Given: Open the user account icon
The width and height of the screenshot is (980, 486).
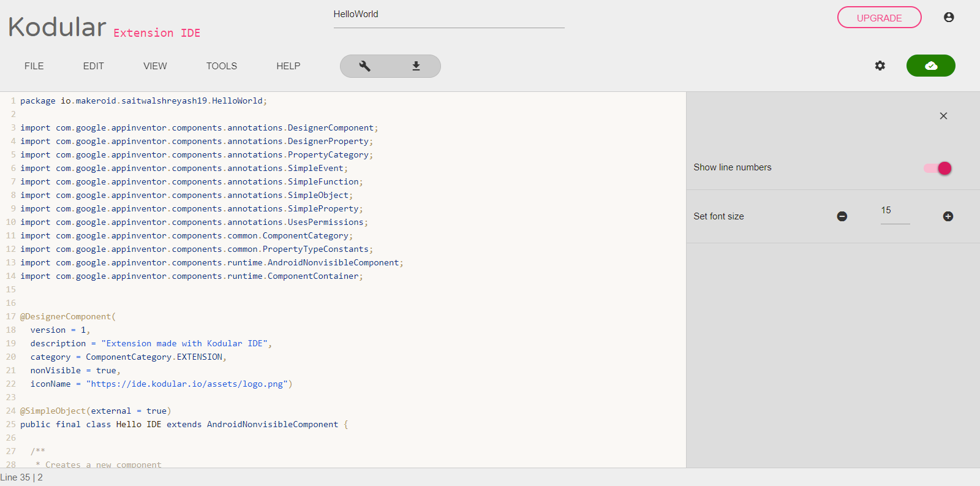Looking at the screenshot, I should click(949, 17).
